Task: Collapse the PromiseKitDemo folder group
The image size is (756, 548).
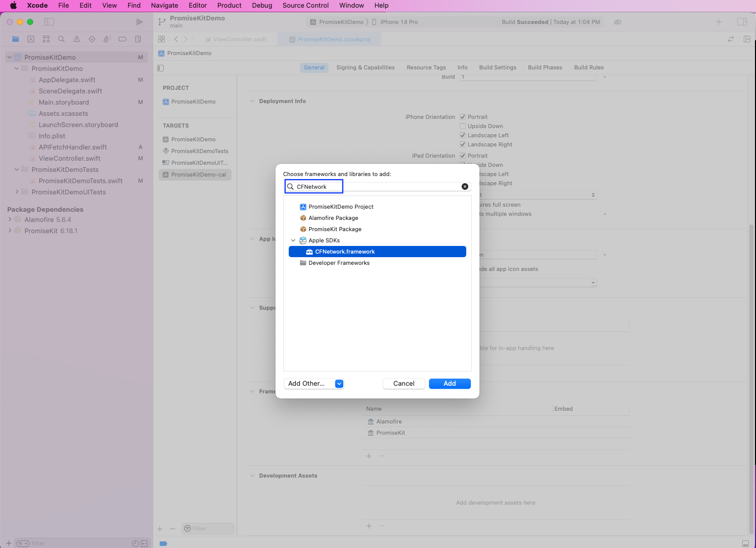Action: coord(17,68)
